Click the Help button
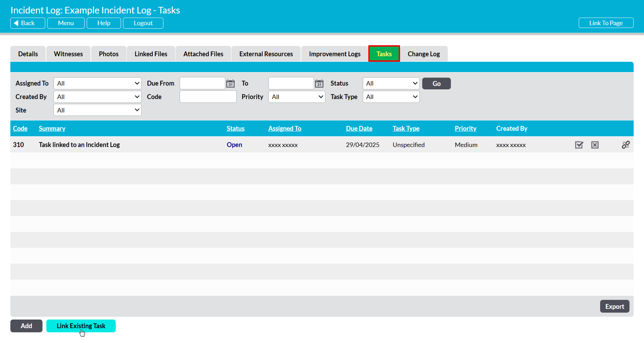Viewport: 644px width, 343px height. pyautogui.click(x=104, y=23)
